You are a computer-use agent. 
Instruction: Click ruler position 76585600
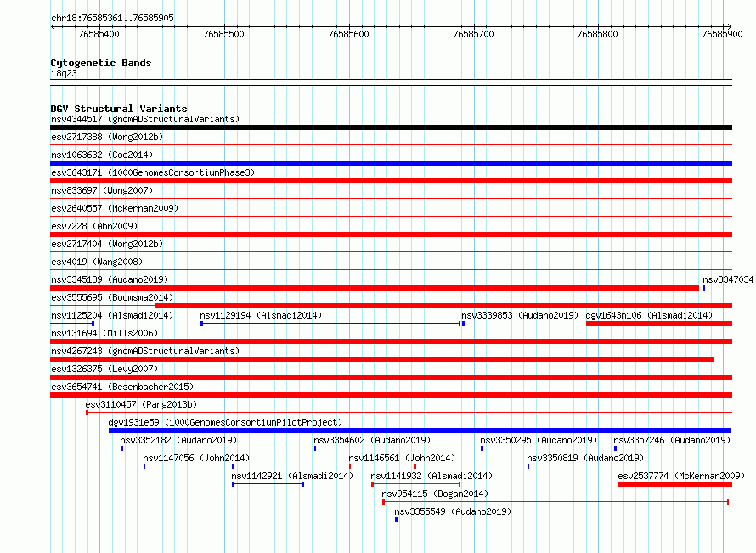click(x=348, y=34)
